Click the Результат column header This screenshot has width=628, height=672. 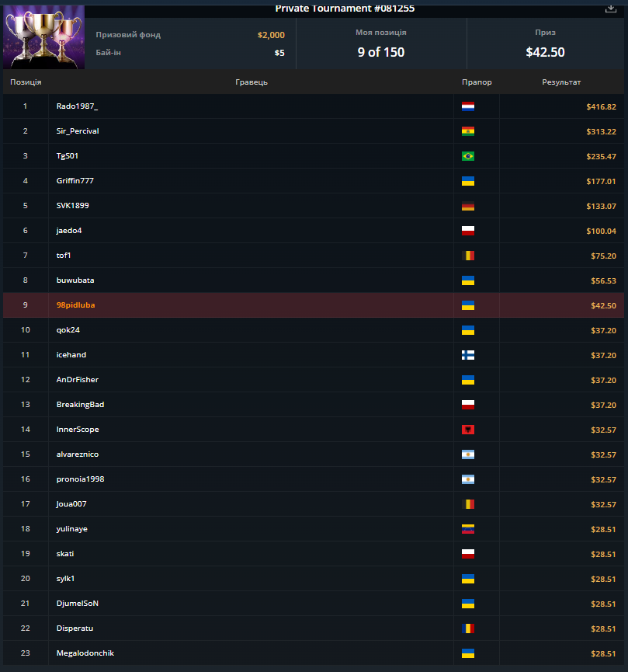(x=561, y=82)
